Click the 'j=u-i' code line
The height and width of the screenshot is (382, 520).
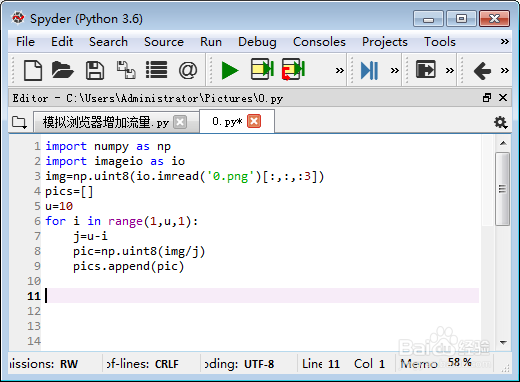(x=90, y=236)
